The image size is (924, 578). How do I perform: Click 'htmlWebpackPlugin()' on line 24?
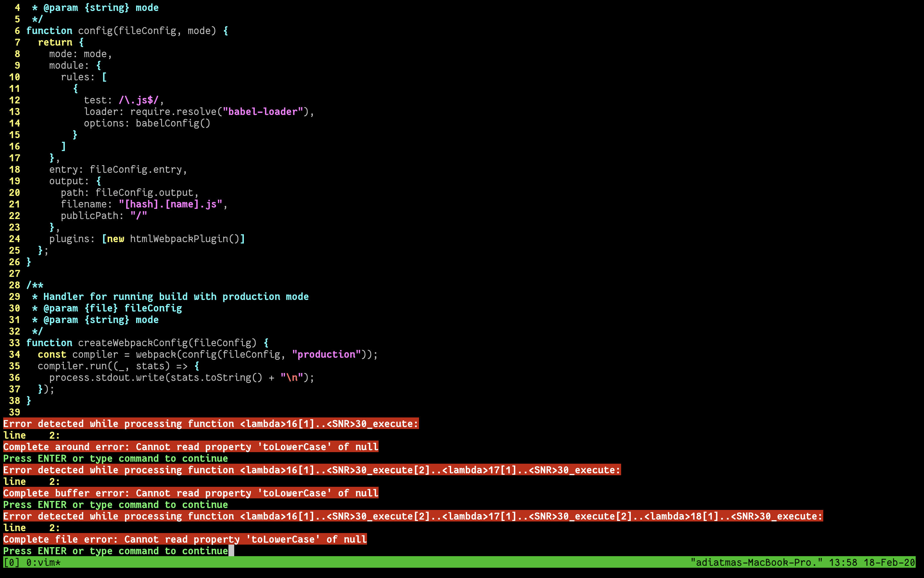tap(185, 239)
